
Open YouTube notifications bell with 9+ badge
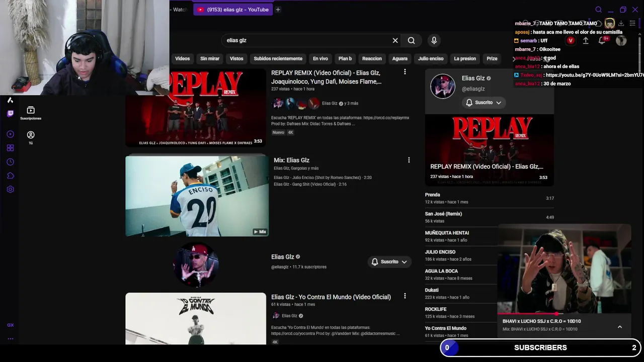click(603, 40)
